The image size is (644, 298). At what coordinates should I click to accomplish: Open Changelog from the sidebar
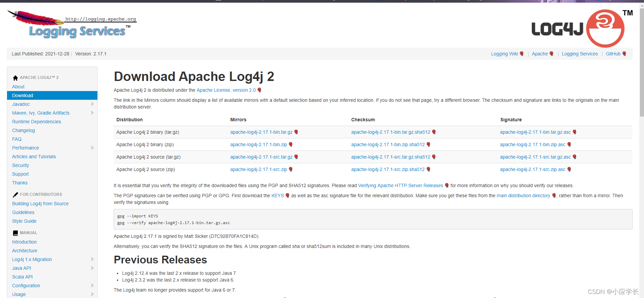point(24,130)
